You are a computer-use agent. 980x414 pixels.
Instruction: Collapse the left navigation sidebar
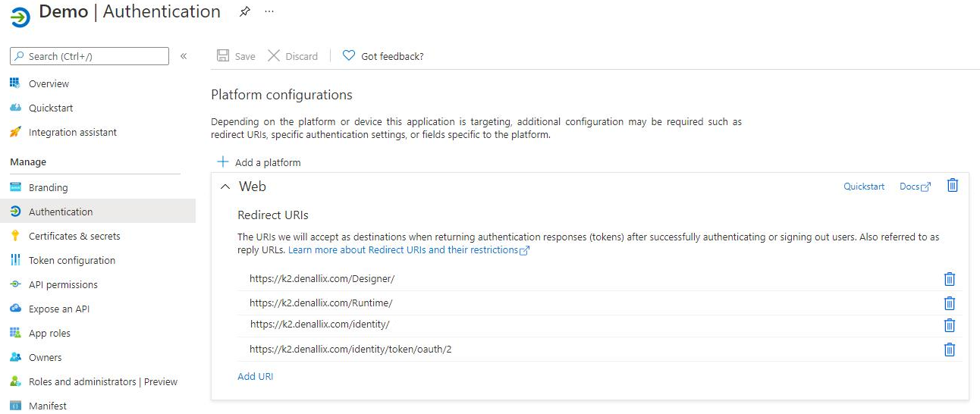(x=184, y=56)
